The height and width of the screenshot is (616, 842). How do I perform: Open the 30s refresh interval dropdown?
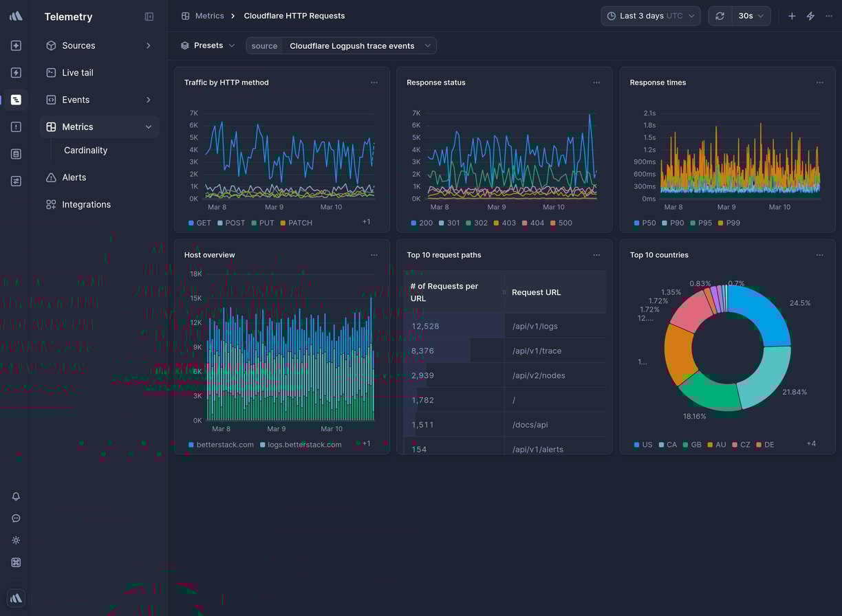pyautogui.click(x=751, y=15)
